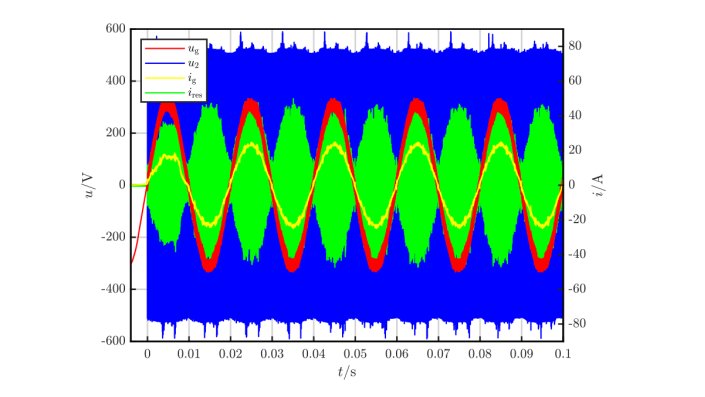Click the blue u_2 legend line
The width and height of the screenshot is (705, 397).
(x=165, y=63)
